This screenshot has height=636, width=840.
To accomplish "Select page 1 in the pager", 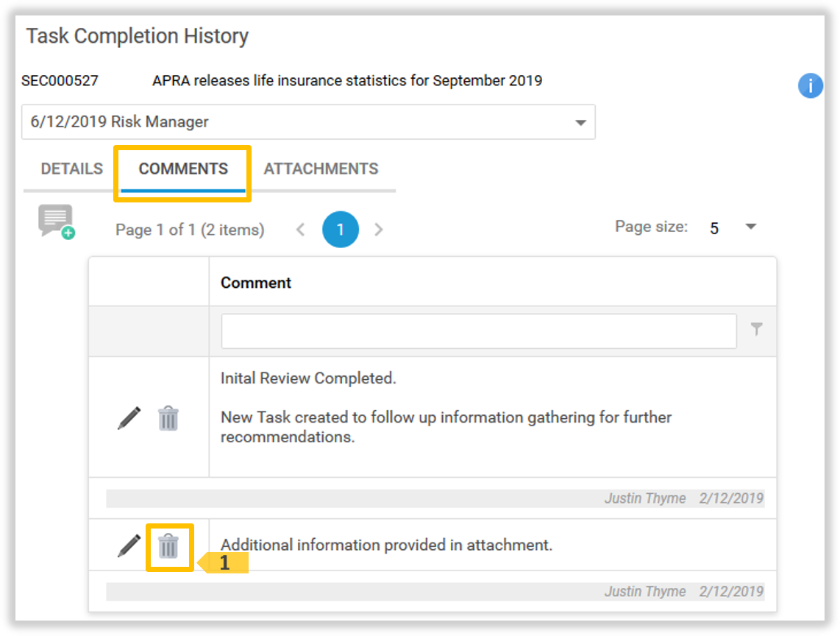I will pos(340,230).
